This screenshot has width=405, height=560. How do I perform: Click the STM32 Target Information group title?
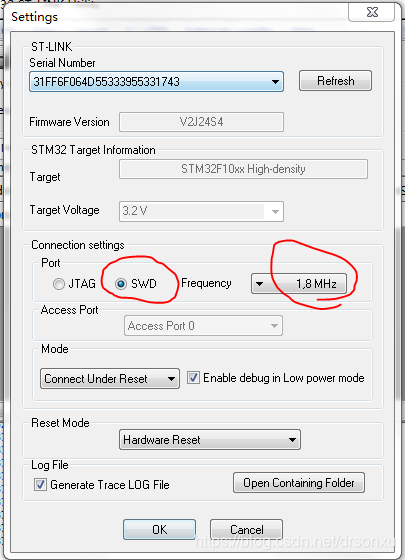tap(93, 150)
